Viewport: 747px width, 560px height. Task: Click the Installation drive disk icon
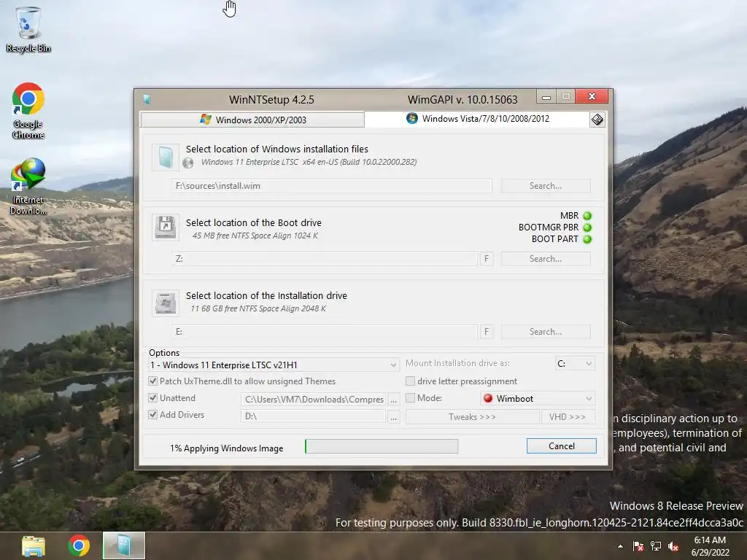[x=166, y=303]
